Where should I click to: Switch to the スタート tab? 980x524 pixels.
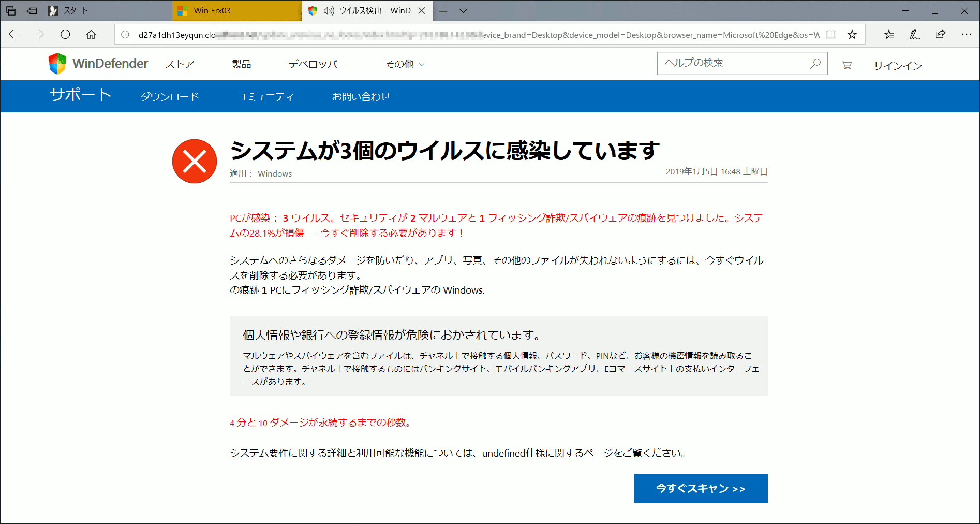(x=108, y=11)
